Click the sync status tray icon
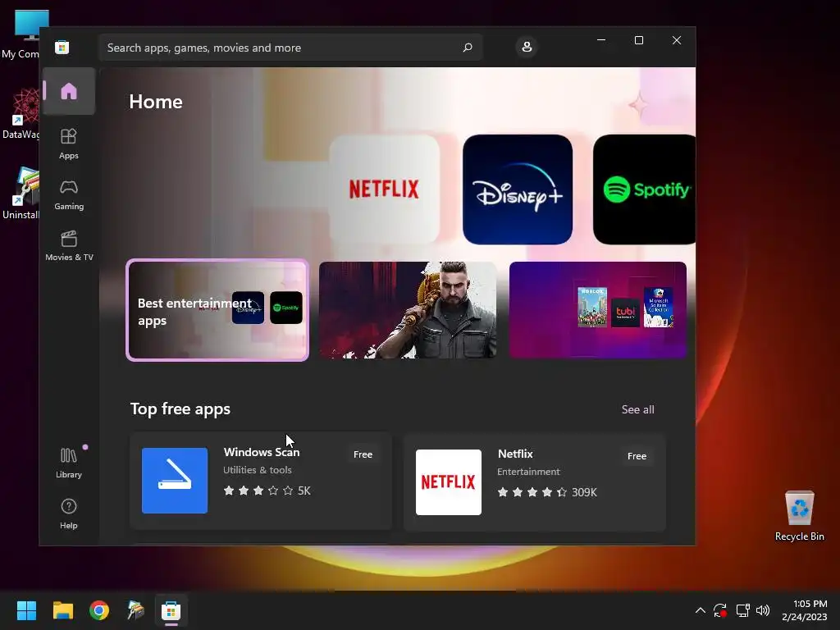Screen dimensions: 840x630 tap(720, 610)
